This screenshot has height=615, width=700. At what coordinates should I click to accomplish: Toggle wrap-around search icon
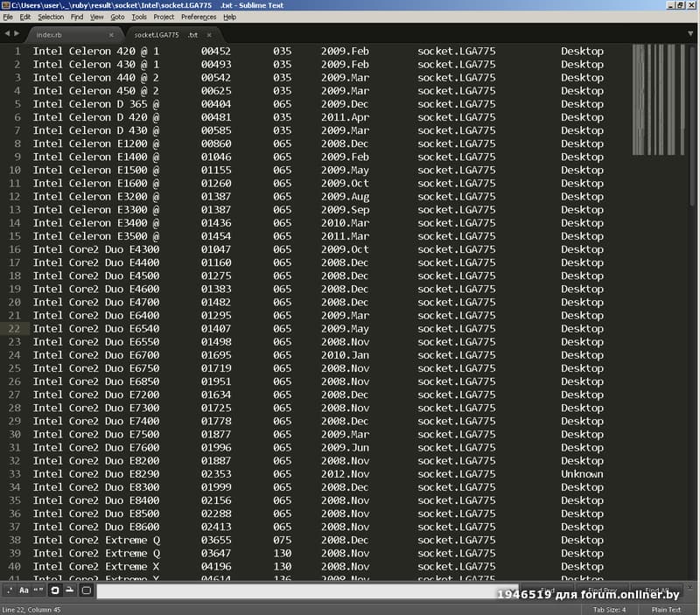point(54,591)
